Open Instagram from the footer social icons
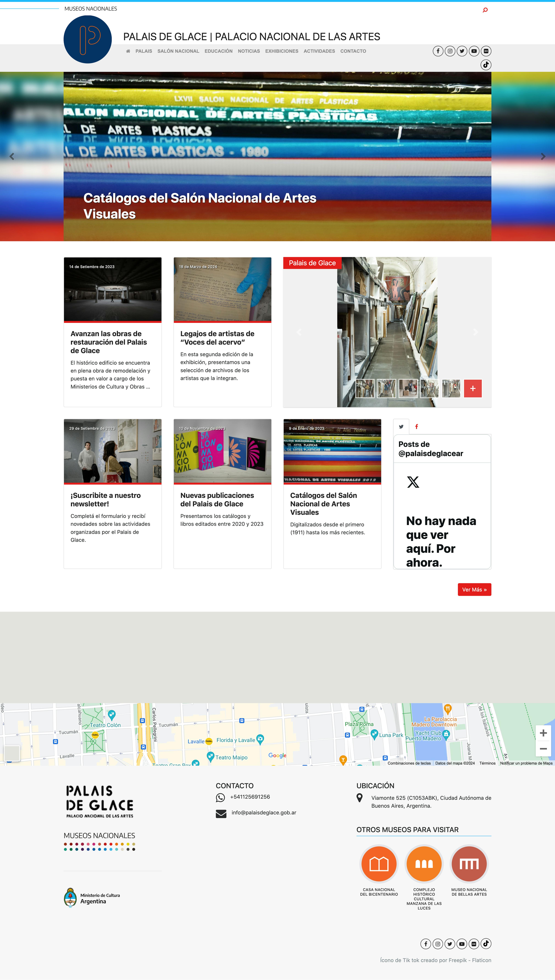 pos(438,943)
